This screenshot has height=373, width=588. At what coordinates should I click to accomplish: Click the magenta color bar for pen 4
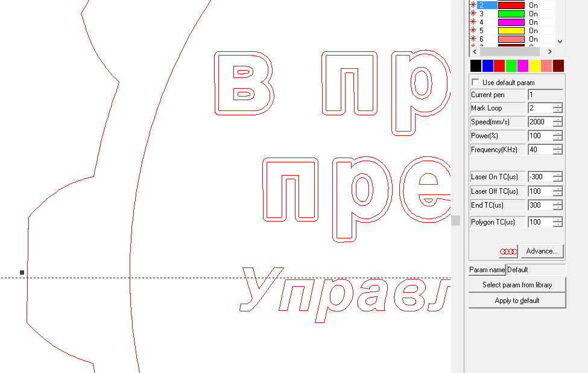(x=511, y=22)
